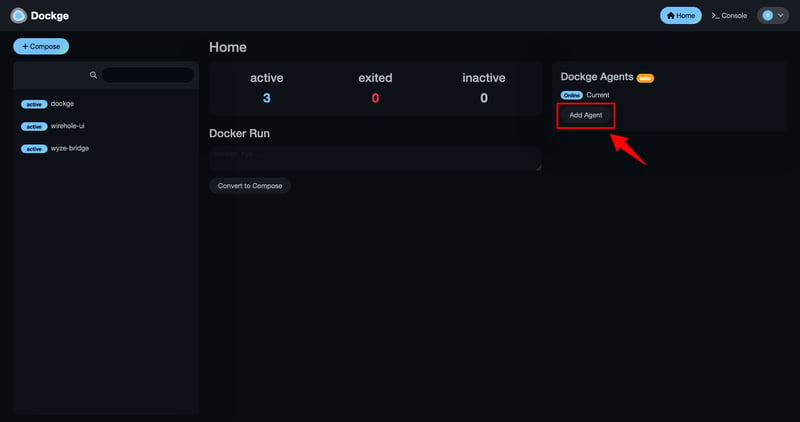
Task: Click the active badge beside wyze-bridge
Action: (x=34, y=149)
